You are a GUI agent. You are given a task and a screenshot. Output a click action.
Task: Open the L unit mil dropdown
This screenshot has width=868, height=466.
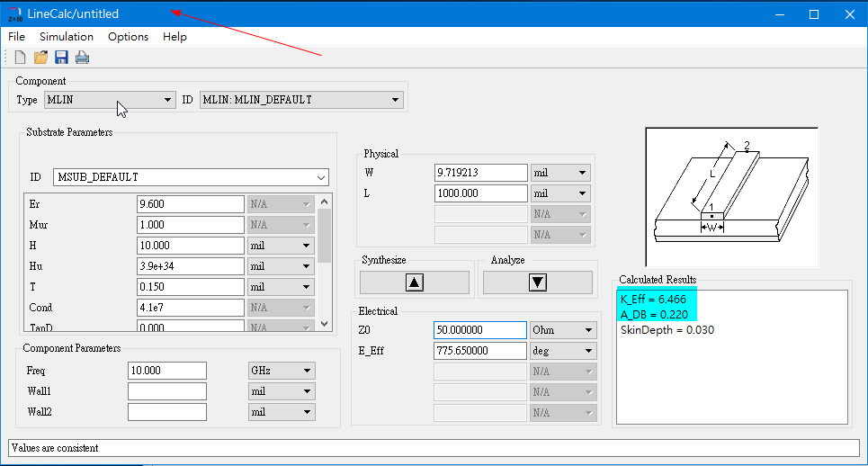(x=560, y=193)
